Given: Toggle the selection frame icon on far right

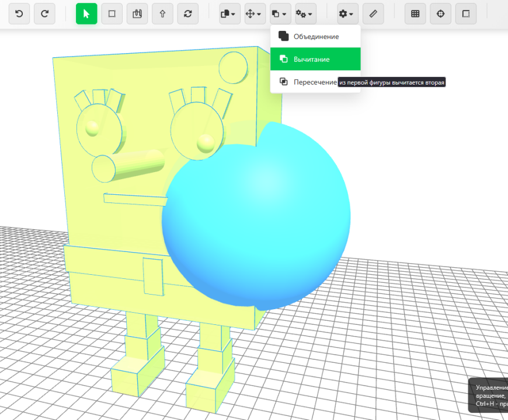Looking at the screenshot, I should 465,13.
